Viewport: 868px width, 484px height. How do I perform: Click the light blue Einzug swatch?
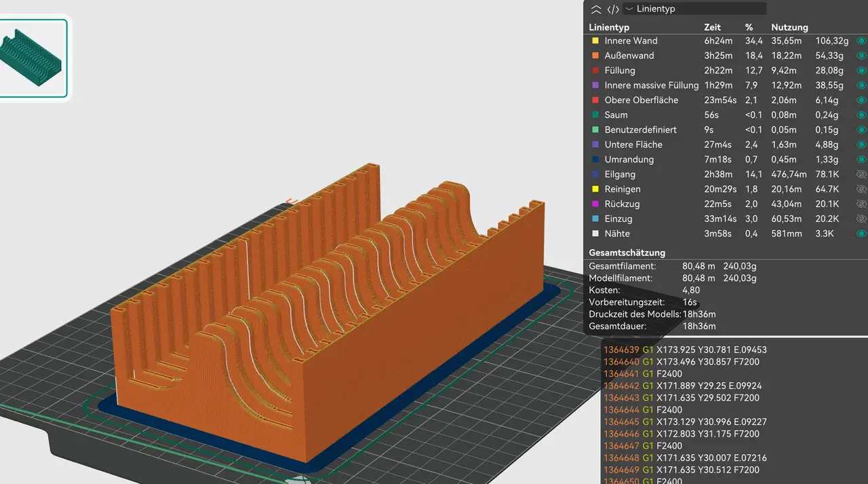pyautogui.click(x=595, y=219)
